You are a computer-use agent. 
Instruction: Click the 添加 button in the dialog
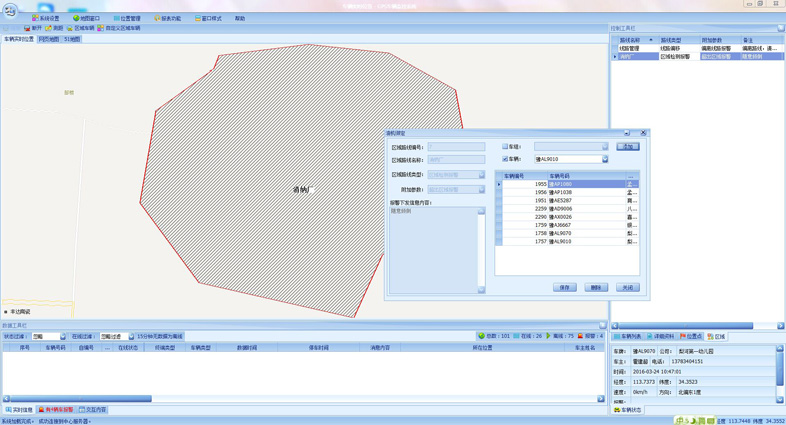(627, 147)
